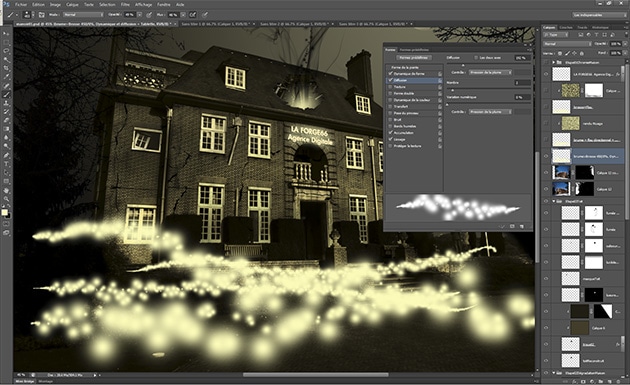Lock image pixels with the brush lock icon
The height and width of the screenshot is (385, 630).
(x=567, y=53)
